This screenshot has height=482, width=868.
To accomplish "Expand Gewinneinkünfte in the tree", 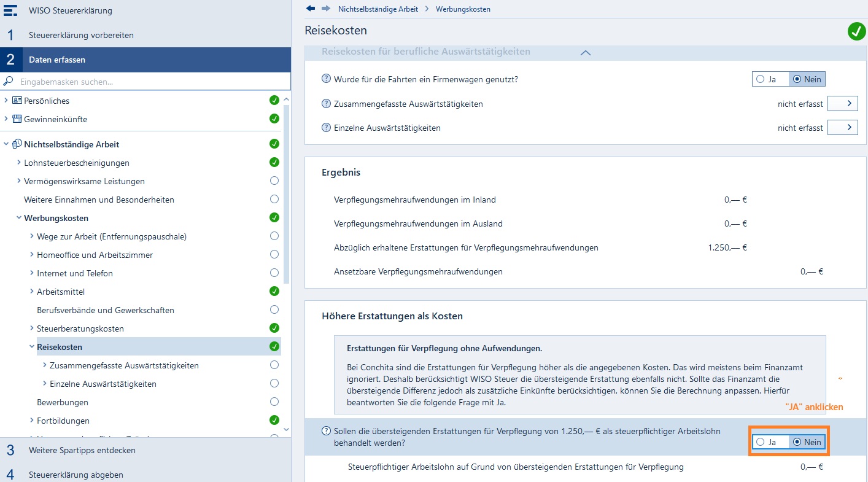I will coord(6,119).
